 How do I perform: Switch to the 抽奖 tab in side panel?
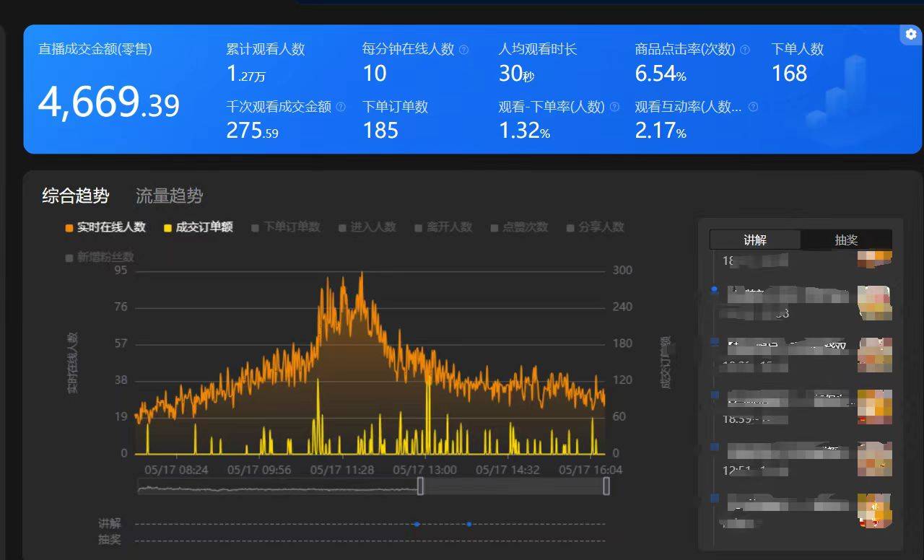846,240
